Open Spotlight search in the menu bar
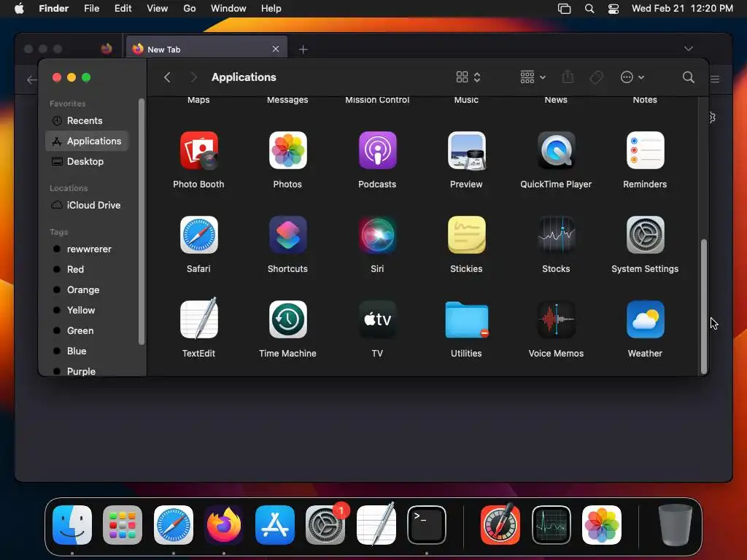Image resolution: width=747 pixels, height=560 pixels. 589,9
